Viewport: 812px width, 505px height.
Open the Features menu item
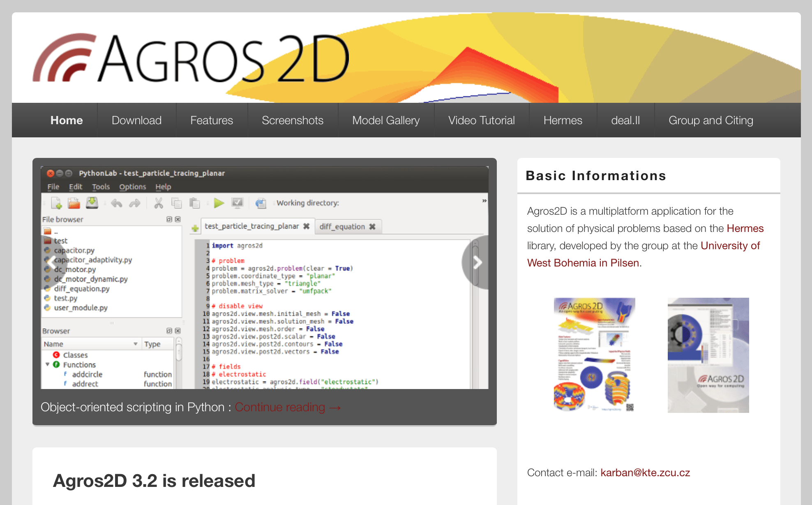pyautogui.click(x=212, y=120)
